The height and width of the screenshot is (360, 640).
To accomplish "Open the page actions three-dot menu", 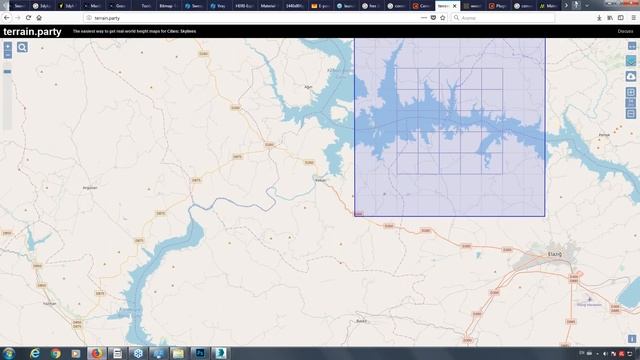I will click(424, 18).
